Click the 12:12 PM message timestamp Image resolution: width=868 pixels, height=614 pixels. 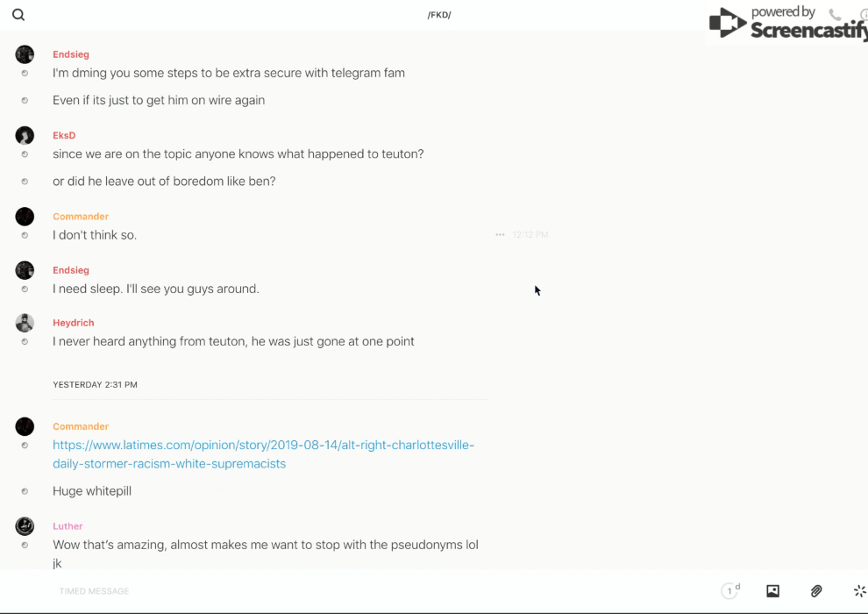530,235
